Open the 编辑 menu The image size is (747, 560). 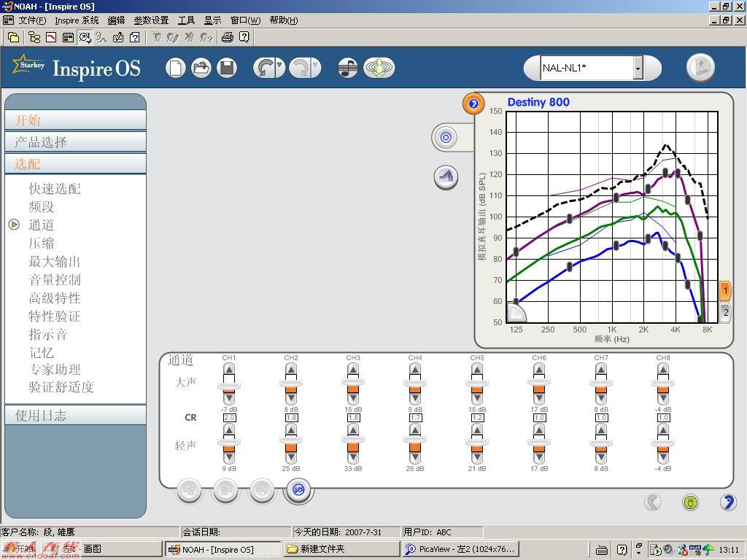click(116, 20)
